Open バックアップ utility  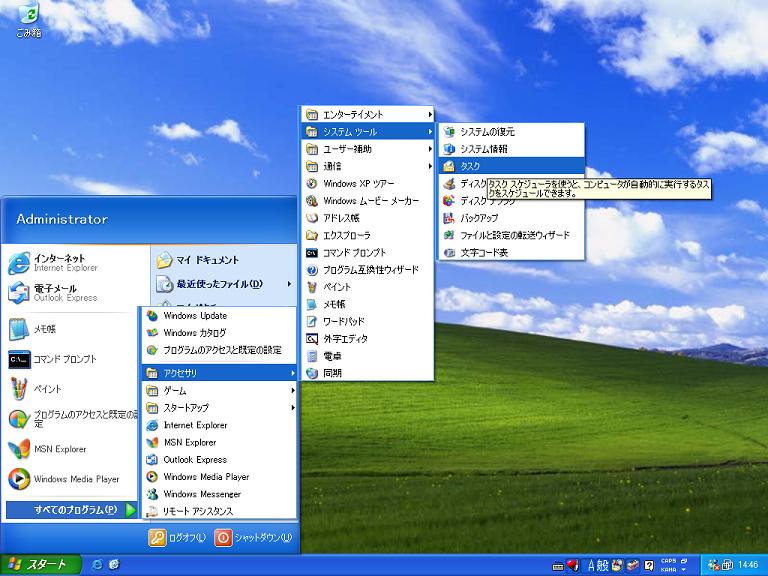pyautogui.click(x=511, y=217)
